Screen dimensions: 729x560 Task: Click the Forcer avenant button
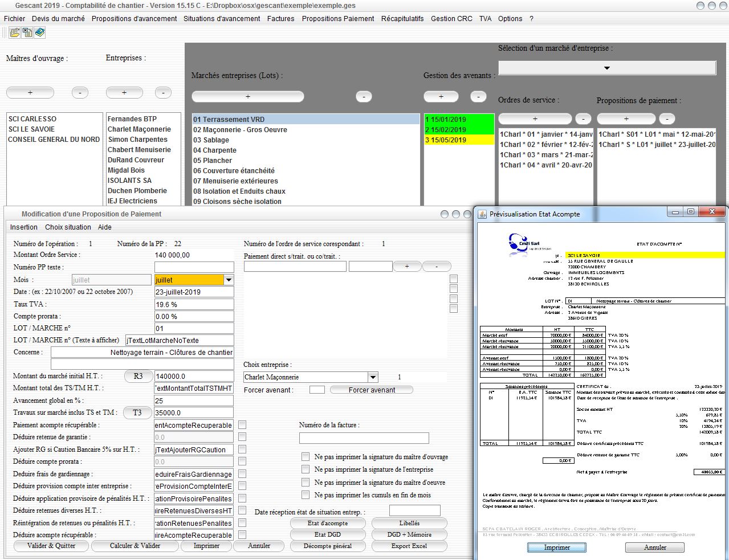tap(372, 390)
